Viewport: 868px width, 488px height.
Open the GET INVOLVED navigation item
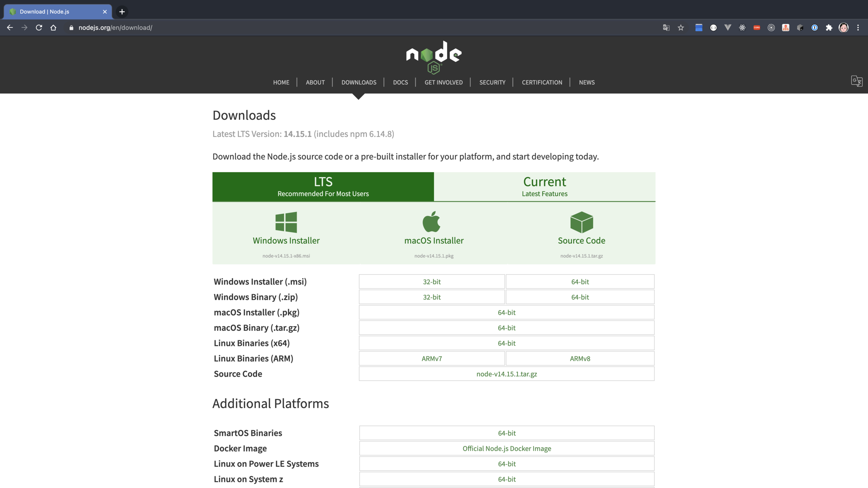coord(443,82)
